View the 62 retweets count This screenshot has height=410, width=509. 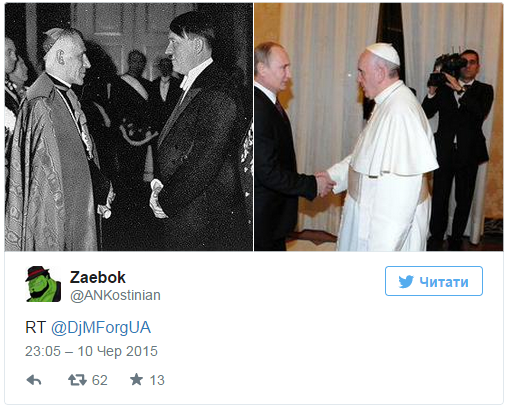point(100,380)
